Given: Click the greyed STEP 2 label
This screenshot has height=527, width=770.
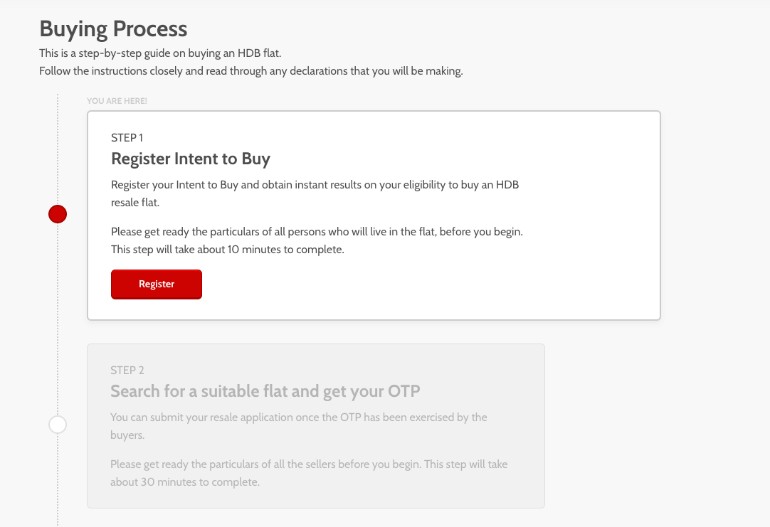Looking at the screenshot, I should tap(127, 370).
